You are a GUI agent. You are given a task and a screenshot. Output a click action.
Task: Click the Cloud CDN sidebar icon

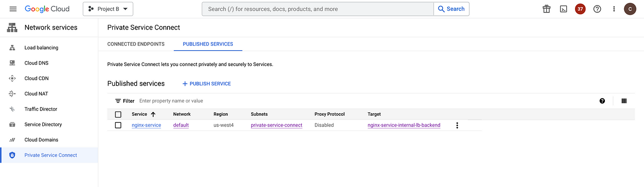pos(12,78)
